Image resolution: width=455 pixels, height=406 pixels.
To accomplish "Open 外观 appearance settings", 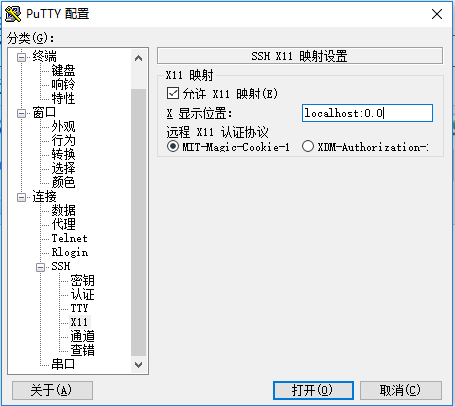I will coord(63,127).
